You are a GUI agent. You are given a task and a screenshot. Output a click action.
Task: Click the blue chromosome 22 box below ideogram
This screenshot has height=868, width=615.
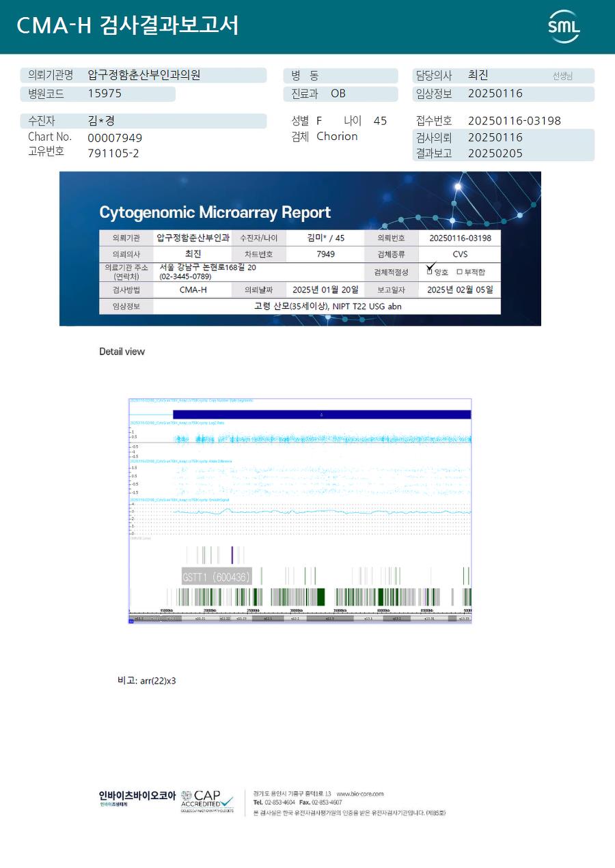coord(131,621)
